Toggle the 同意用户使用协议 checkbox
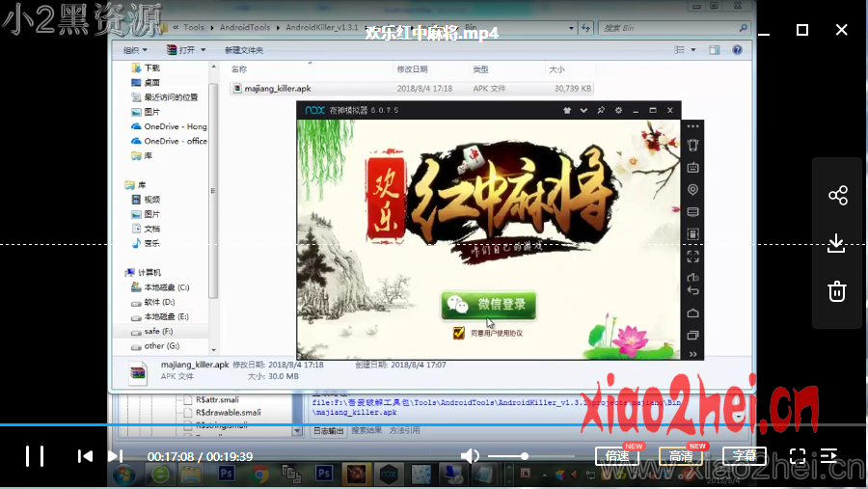 tap(458, 333)
